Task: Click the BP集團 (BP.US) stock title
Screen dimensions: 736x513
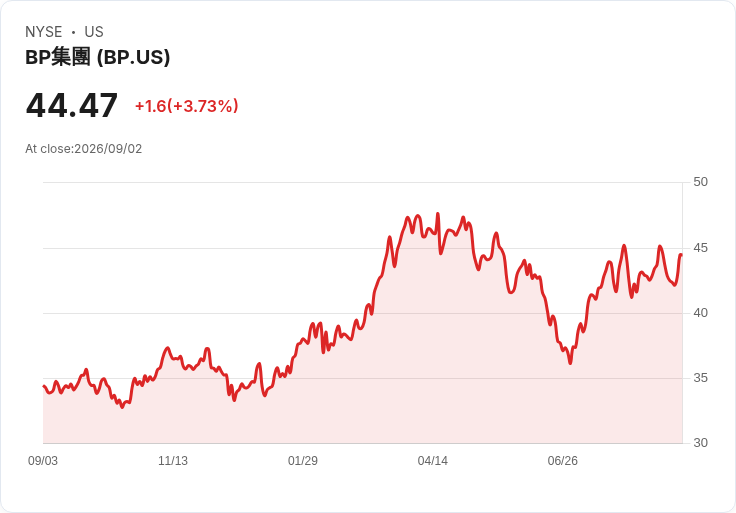Action: [x=98, y=57]
